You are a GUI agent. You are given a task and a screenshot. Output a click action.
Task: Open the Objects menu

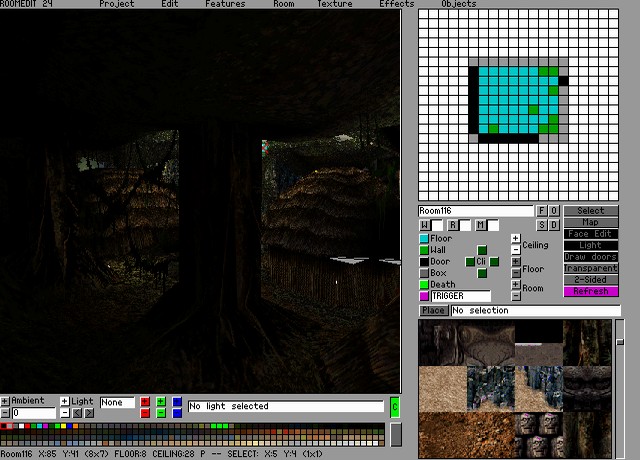click(x=459, y=4)
